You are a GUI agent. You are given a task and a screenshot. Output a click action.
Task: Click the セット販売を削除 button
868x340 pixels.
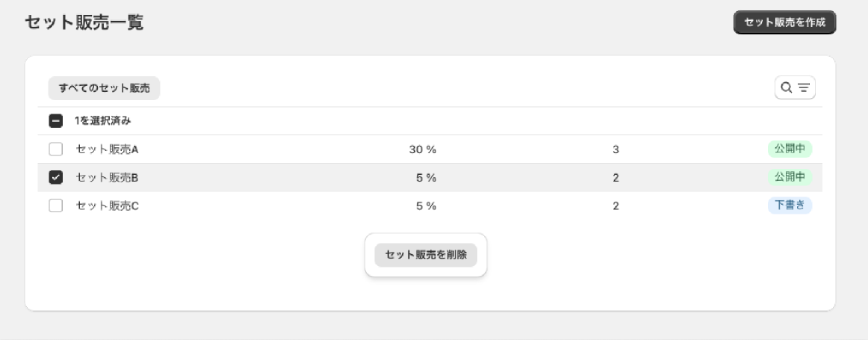[426, 256]
